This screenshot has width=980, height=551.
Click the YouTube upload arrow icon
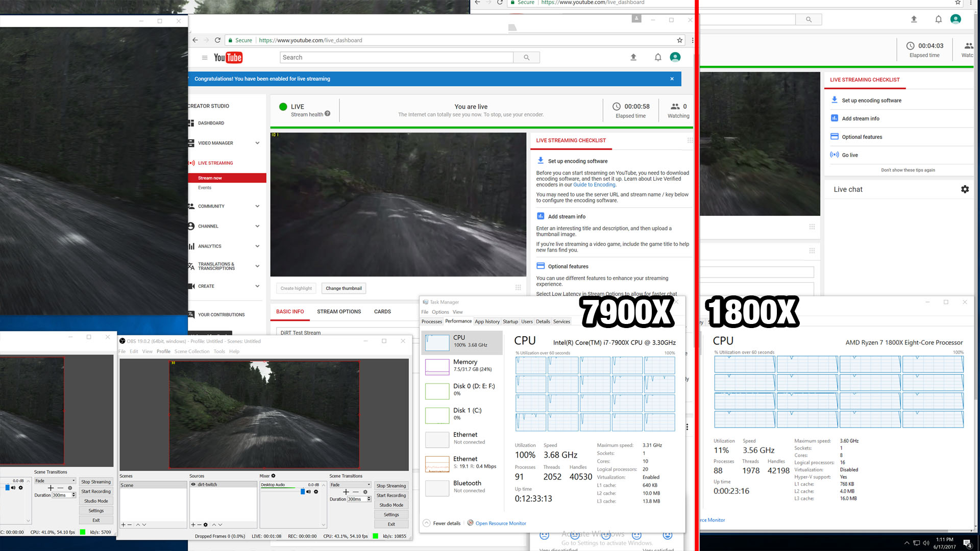coord(633,58)
